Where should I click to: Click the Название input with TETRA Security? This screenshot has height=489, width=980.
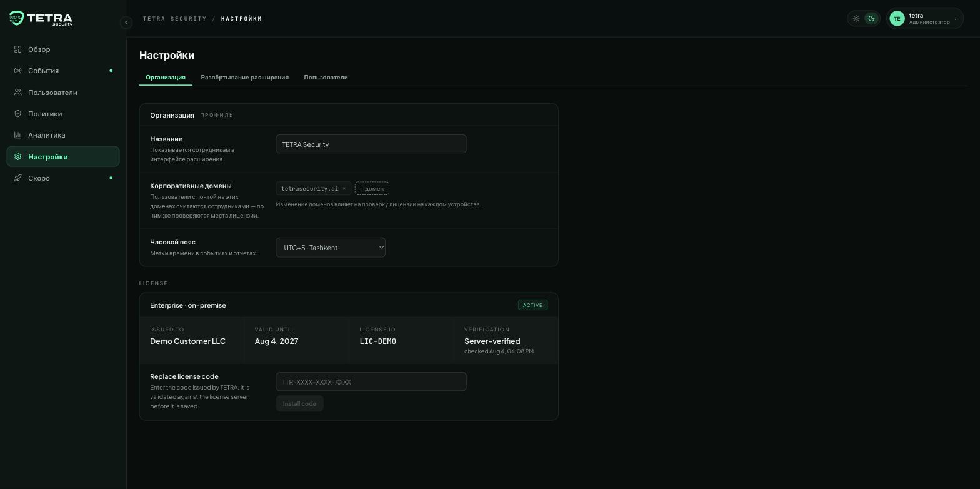click(371, 144)
